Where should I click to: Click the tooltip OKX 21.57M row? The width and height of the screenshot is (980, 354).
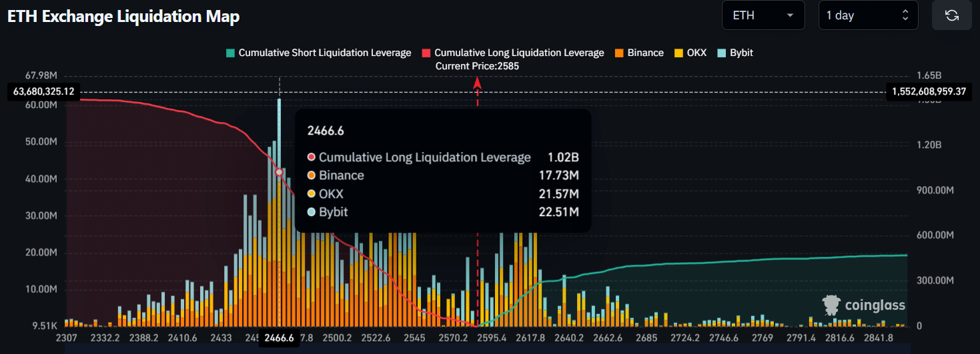pos(443,194)
